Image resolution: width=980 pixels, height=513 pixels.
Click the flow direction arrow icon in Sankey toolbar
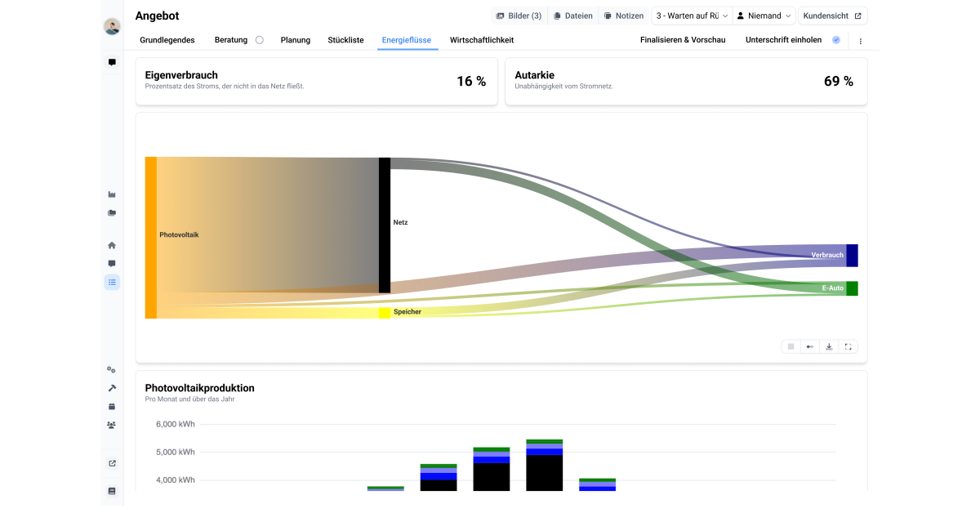click(x=809, y=346)
